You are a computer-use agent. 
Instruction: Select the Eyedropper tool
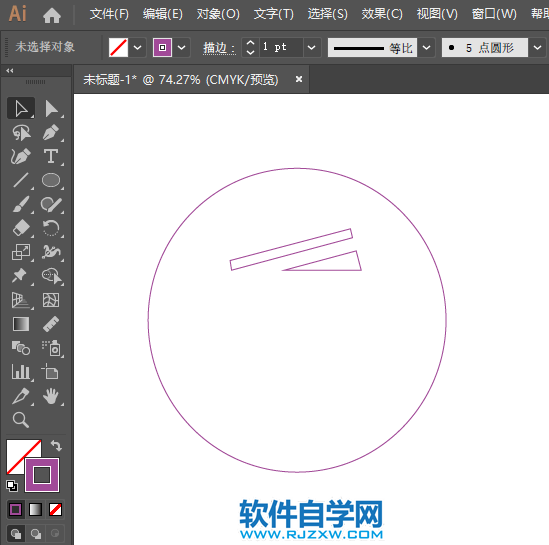pos(21,396)
